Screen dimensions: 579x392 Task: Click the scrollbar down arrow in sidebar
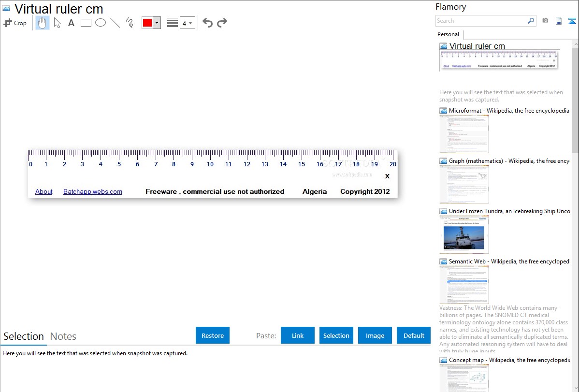[x=575, y=388]
